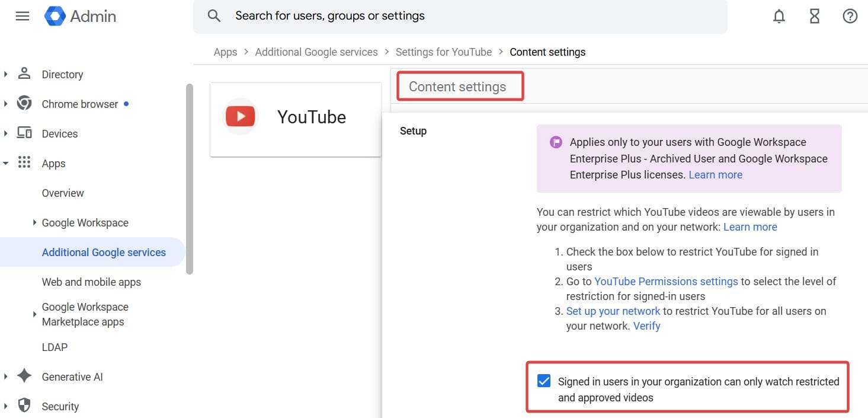The width and height of the screenshot is (868, 418).
Task: Click the Devices icon
Action: click(24, 133)
